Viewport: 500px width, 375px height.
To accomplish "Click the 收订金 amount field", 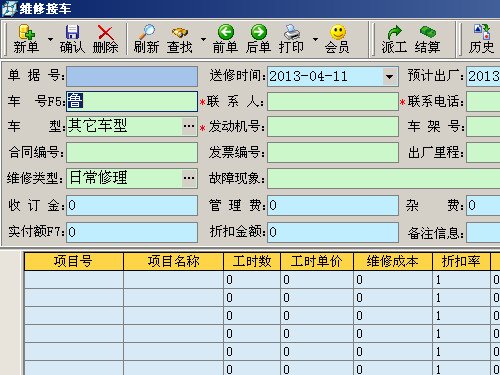I will [x=132, y=205].
